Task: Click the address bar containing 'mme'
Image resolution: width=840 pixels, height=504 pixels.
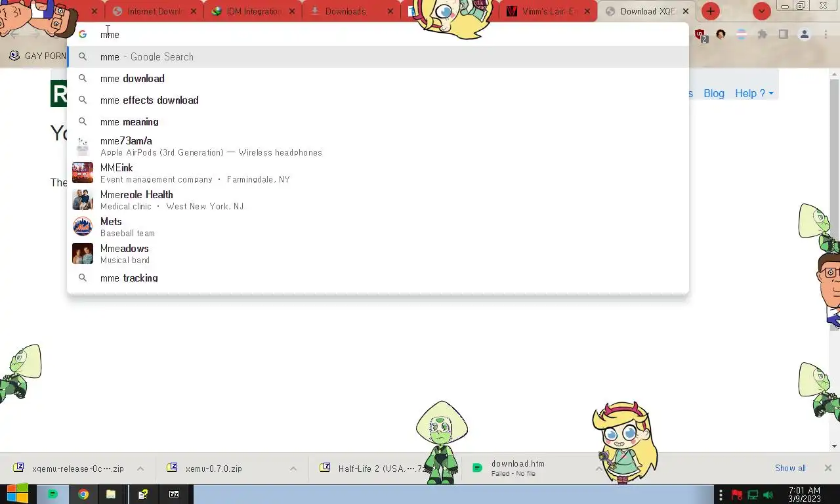Action: pos(378,34)
